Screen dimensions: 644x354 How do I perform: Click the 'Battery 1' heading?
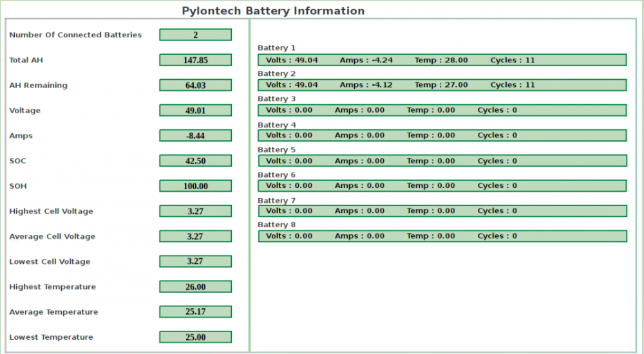click(x=276, y=48)
